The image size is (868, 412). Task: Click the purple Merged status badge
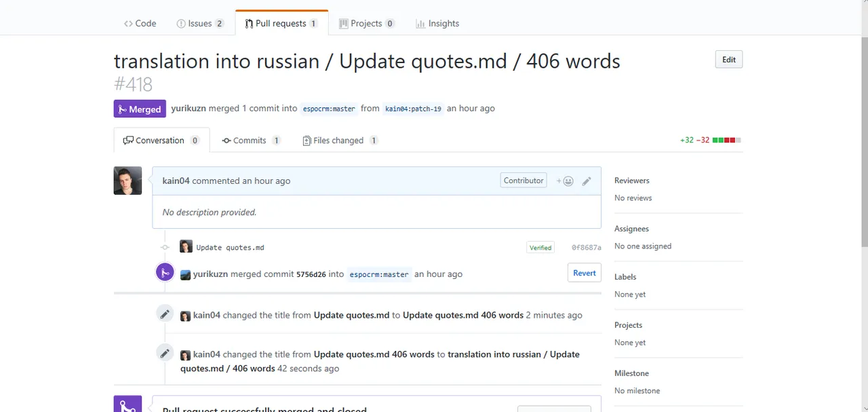click(140, 109)
